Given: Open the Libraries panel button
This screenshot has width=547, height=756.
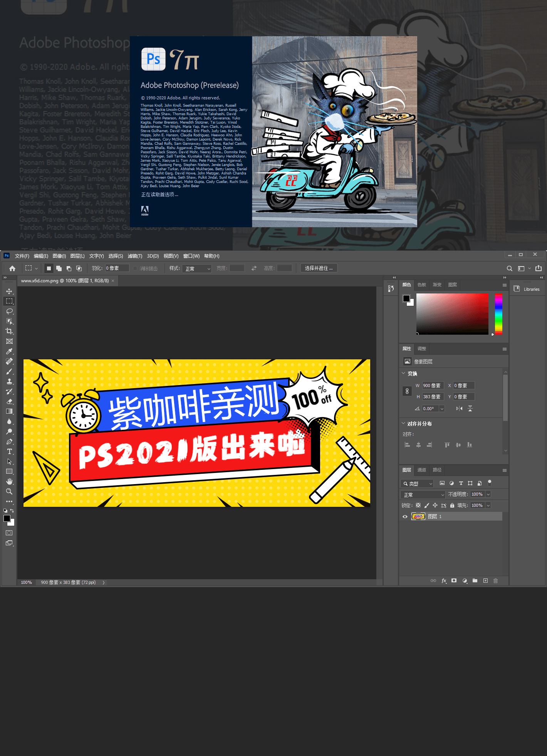Looking at the screenshot, I should tap(527, 289).
